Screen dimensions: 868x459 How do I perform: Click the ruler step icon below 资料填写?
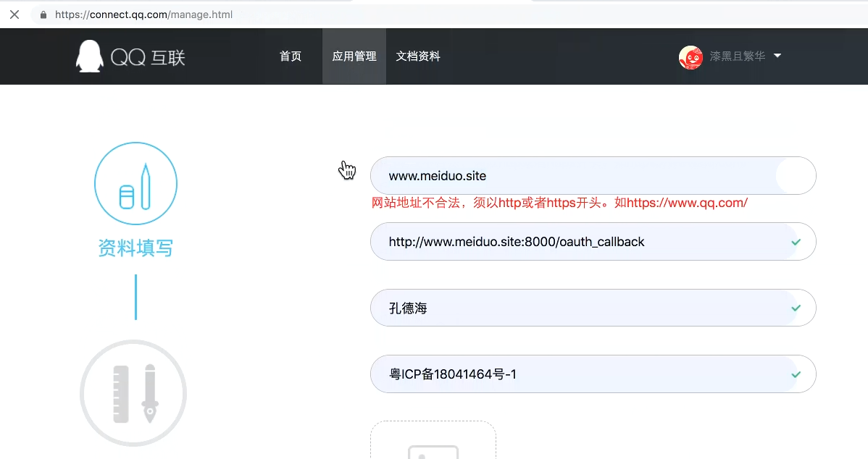[x=133, y=392]
